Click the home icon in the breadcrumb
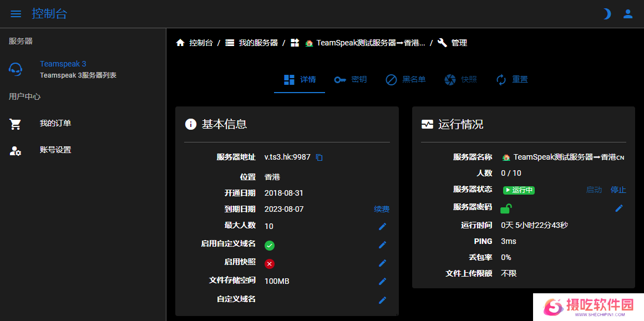 [180, 43]
